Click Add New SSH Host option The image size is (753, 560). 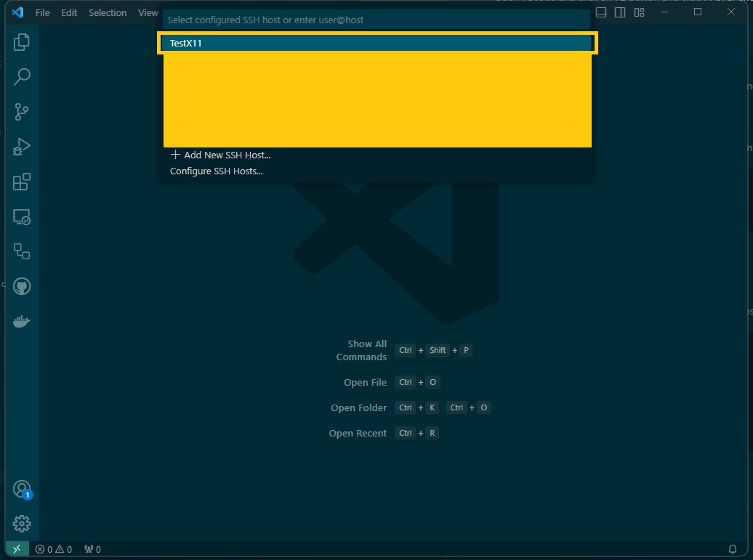(x=220, y=155)
